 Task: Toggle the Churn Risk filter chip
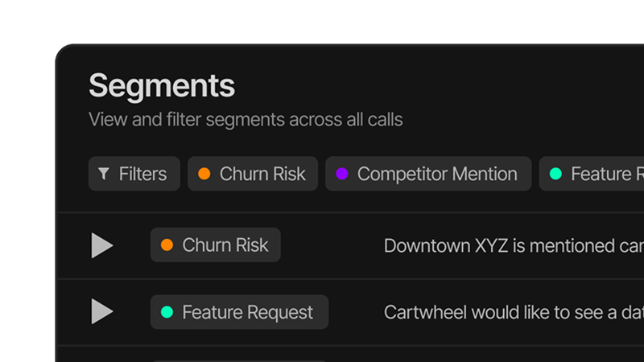[x=253, y=174]
